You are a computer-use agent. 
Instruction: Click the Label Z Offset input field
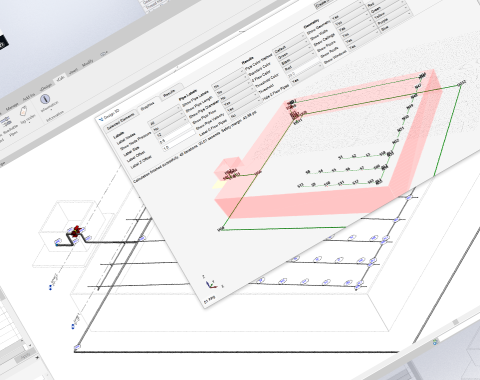(180, 140)
